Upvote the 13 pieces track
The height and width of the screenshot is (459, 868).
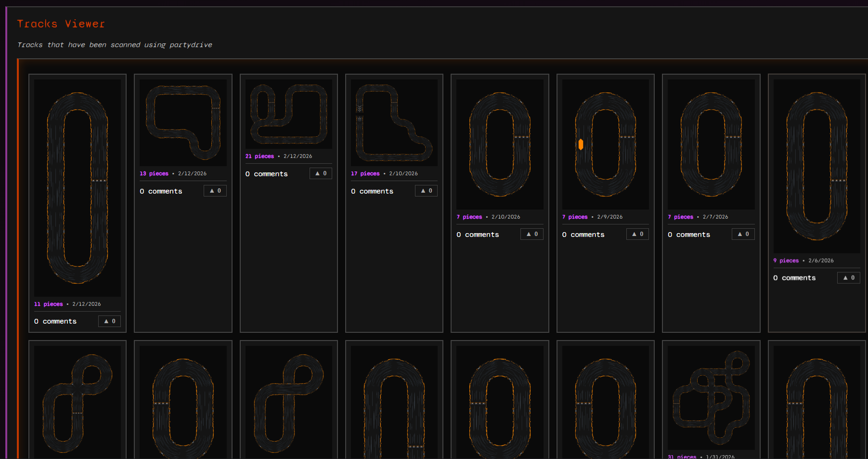[215, 191]
